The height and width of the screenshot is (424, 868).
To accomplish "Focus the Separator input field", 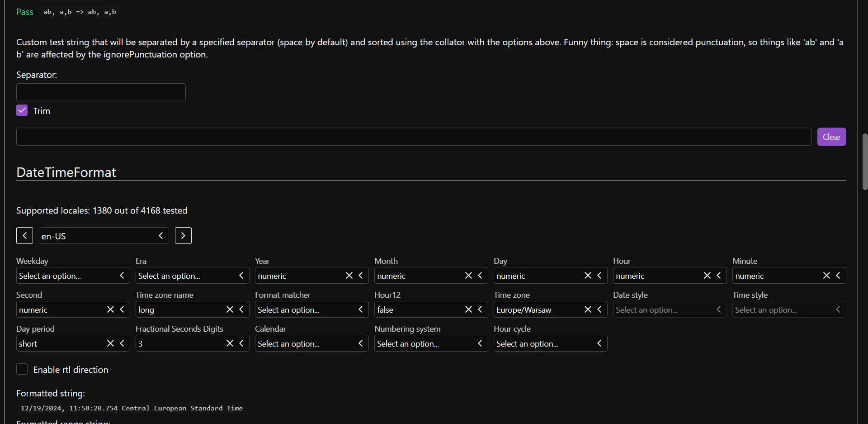I will click(101, 92).
